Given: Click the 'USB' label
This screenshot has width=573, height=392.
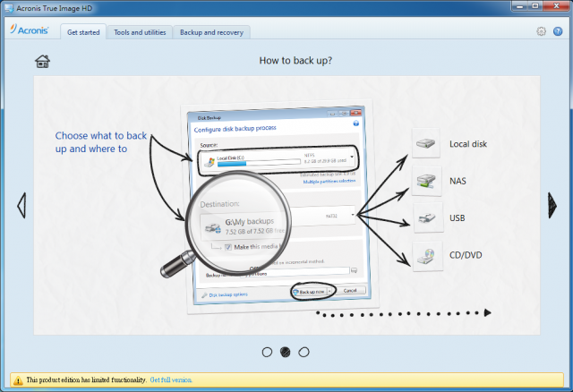Looking at the screenshot, I should (x=458, y=218).
